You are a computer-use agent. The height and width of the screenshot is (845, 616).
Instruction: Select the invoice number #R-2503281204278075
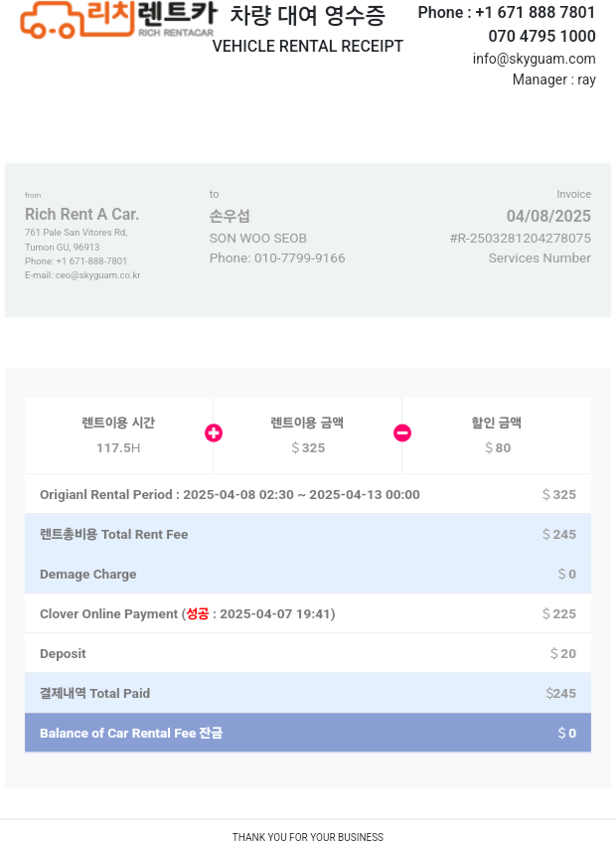520,239
